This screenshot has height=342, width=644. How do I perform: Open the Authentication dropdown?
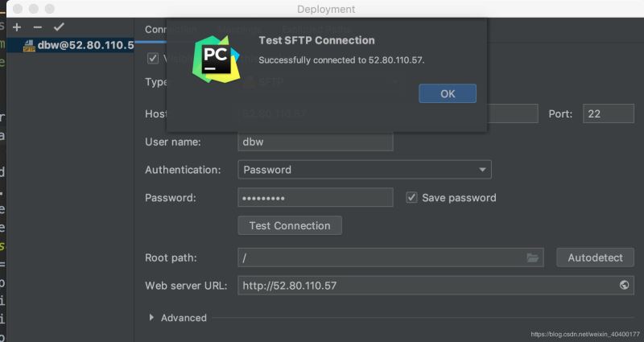point(364,170)
